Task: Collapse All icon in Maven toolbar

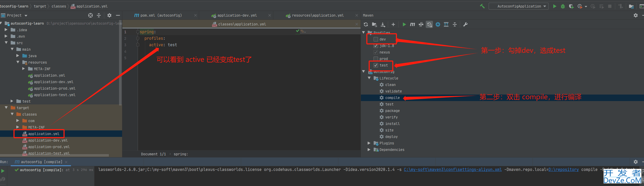Action: coord(455,24)
